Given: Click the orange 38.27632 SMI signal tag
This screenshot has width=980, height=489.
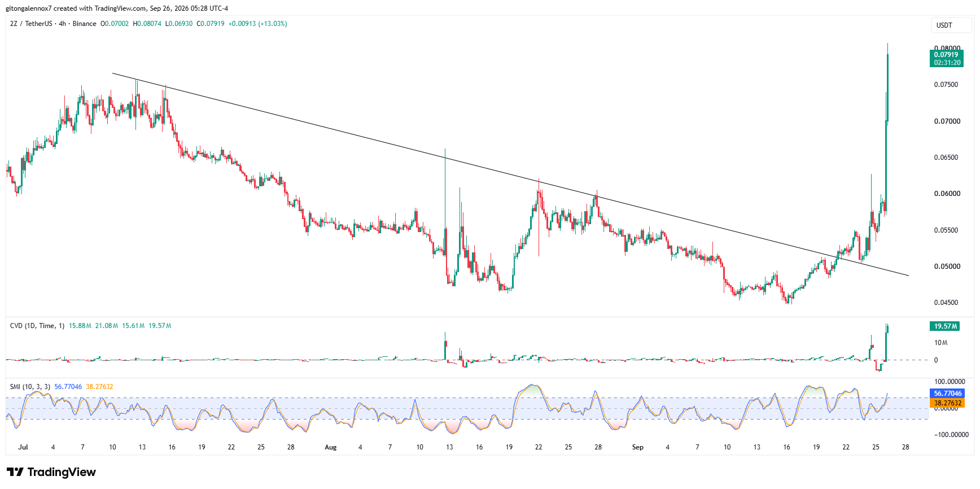Looking at the screenshot, I should point(947,403).
